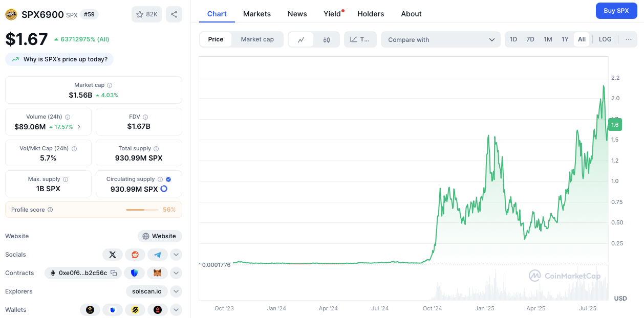
Task: Show Total supply info icon
Action: [x=156, y=149]
